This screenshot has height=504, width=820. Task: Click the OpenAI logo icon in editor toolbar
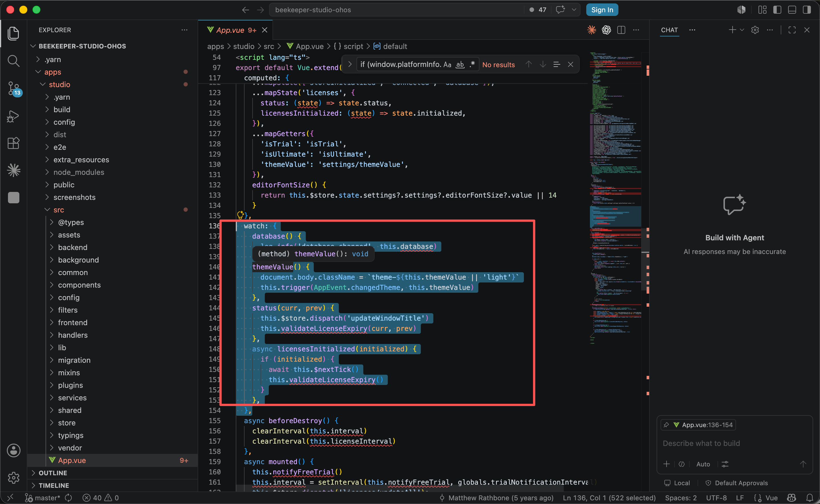[x=606, y=30]
